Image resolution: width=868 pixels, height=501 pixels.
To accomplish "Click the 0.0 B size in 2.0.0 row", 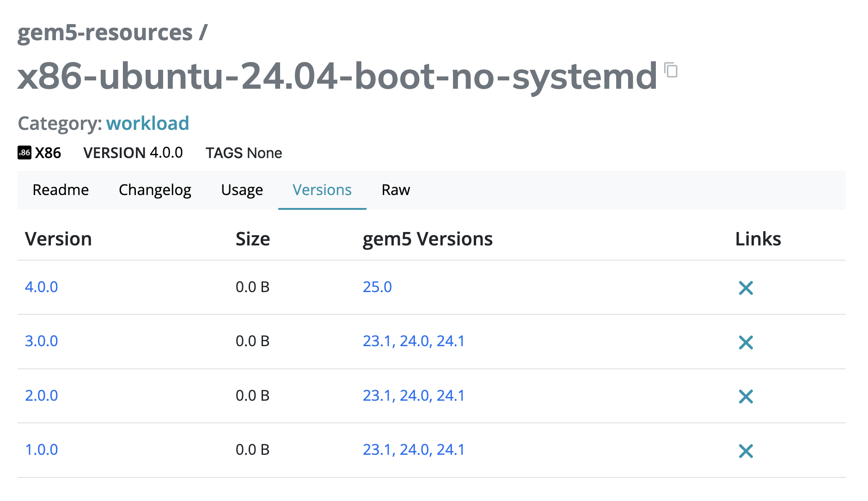I will pyautogui.click(x=252, y=396).
